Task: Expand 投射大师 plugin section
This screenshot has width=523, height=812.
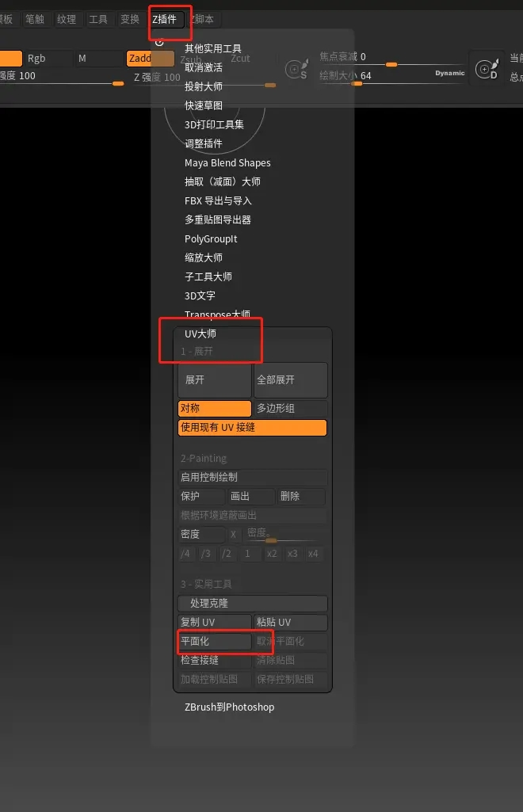Action: [x=204, y=86]
